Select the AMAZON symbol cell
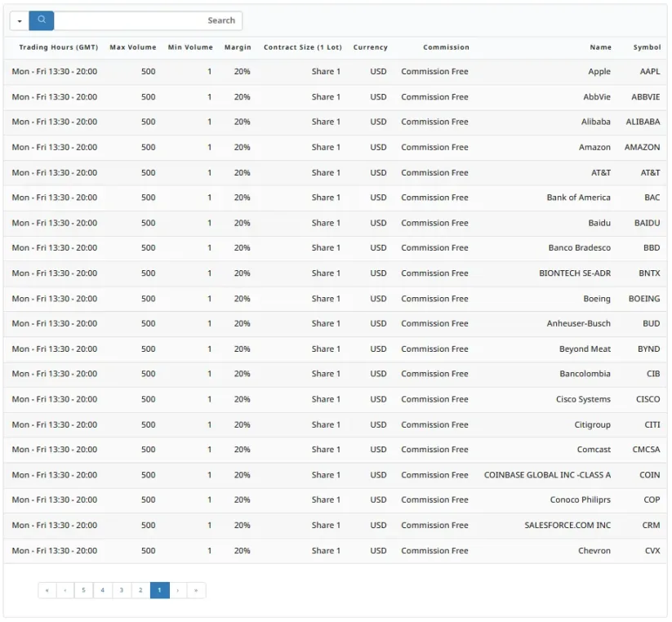Screen dimensions: 672x622 [x=642, y=148]
